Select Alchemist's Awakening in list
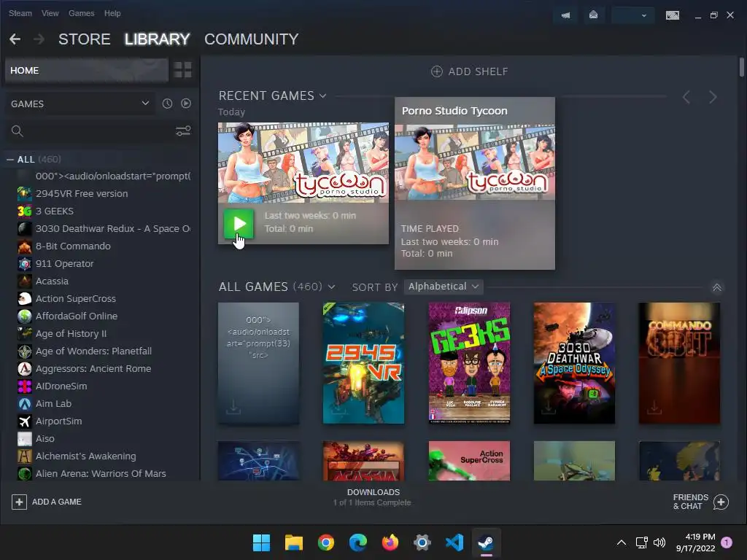The height and width of the screenshot is (560, 747). tap(86, 456)
